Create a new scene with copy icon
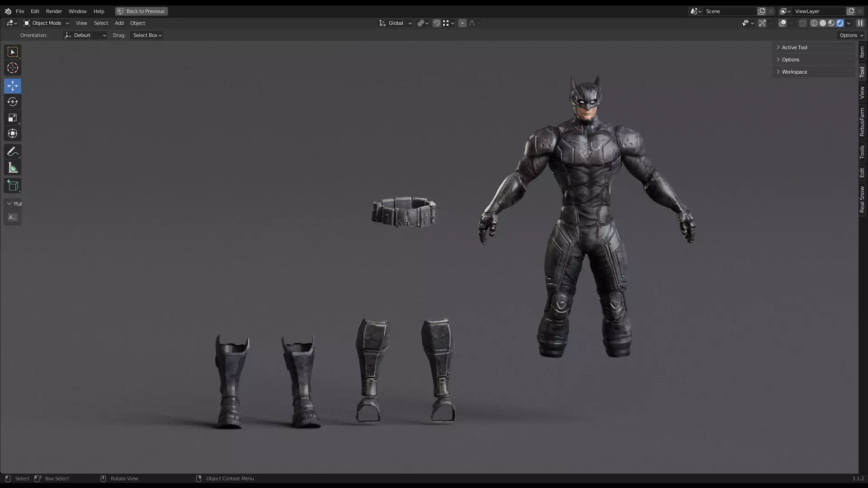868x488 pixels. [x=762, y=11]
